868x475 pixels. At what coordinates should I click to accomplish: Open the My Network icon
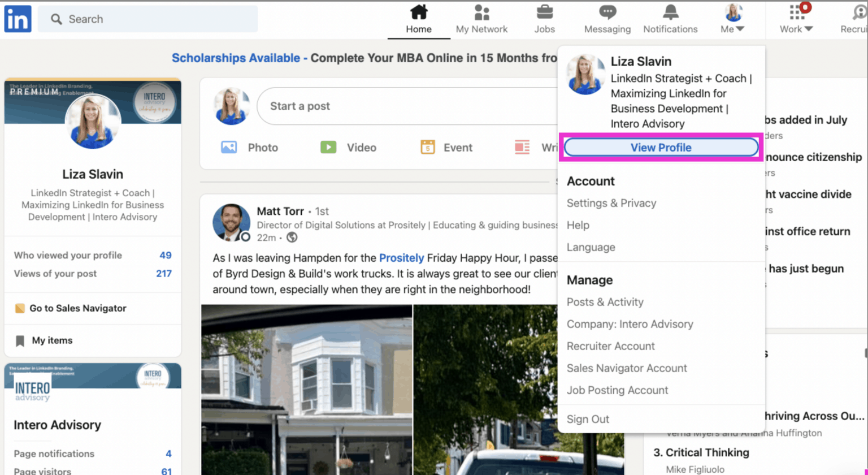coord(481,12)
